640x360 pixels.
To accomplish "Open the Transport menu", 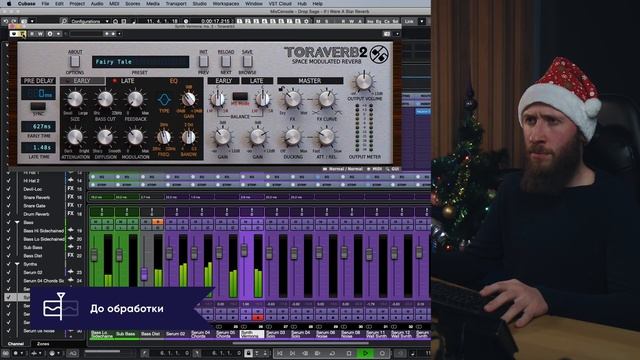I will (176, 3).
